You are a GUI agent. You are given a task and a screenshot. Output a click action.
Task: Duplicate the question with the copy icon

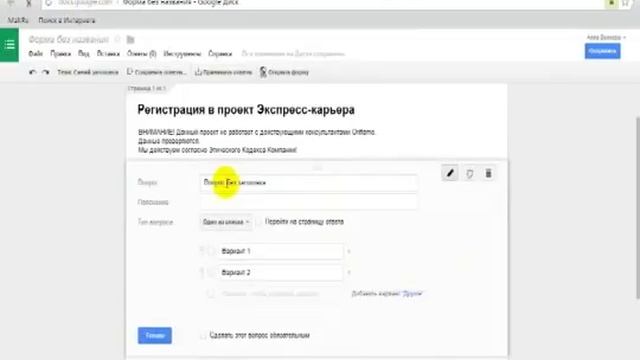pos(469,174)
